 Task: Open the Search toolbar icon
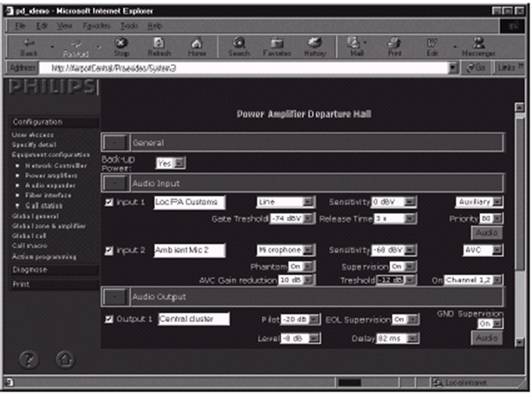pyautogui.click(x=238, y=46)
